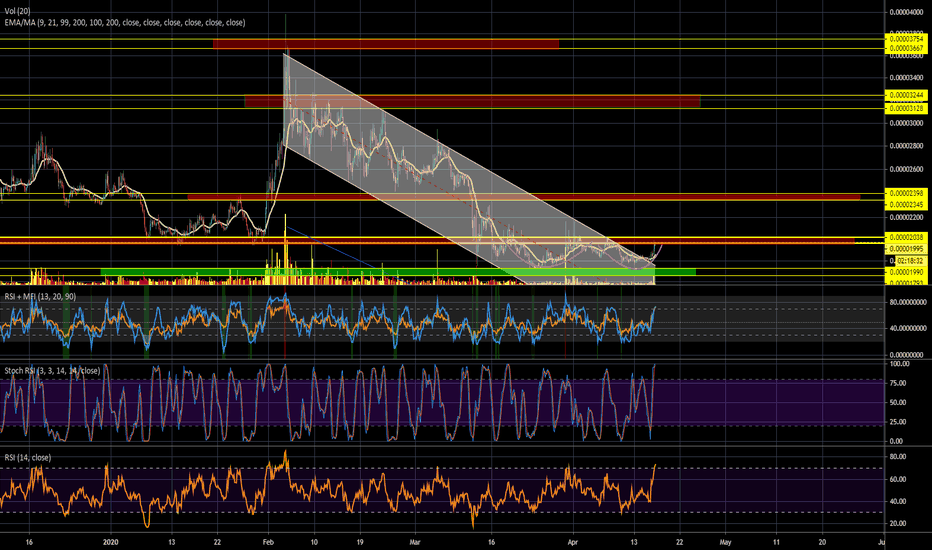Click the Vol (20) indicator label
The width and height of the screenshot is (932, 550).
tap(17, 11)
